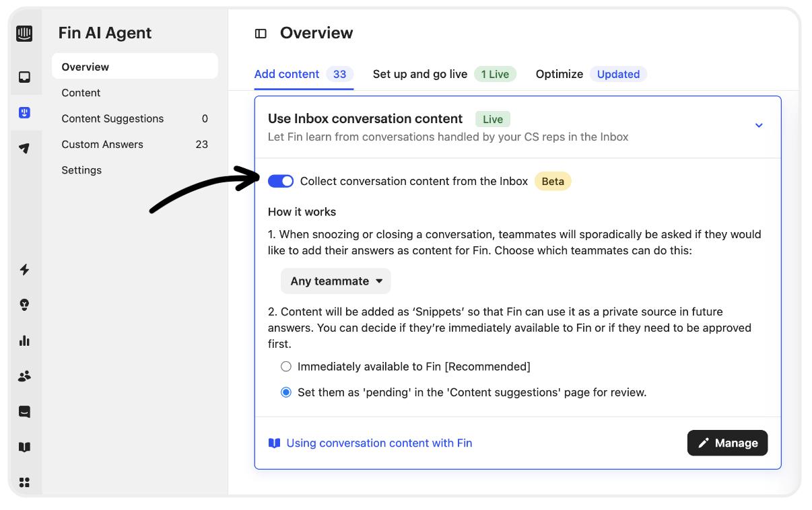
Task: Collapse sidebar with the panel icon
Action: (261, 34)
